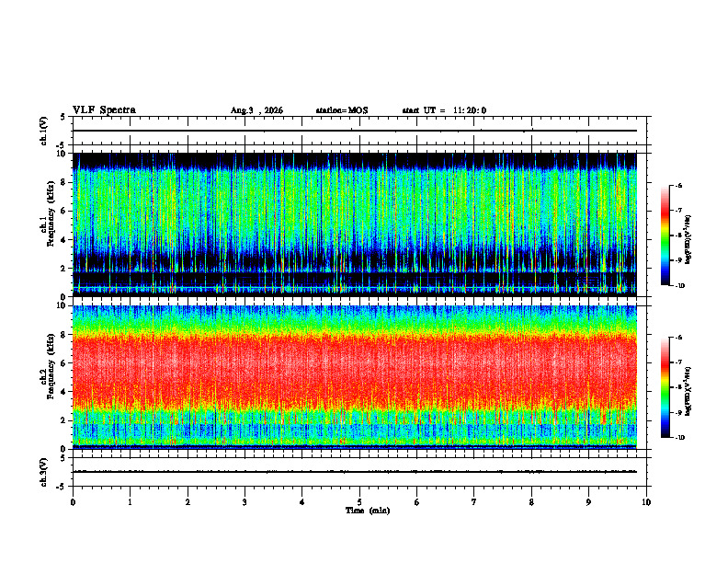Click time axis tick label "3"
Image resolution: width=728 pixels, height=563 pixels.
pyautogui.click(x=245, y=502)
